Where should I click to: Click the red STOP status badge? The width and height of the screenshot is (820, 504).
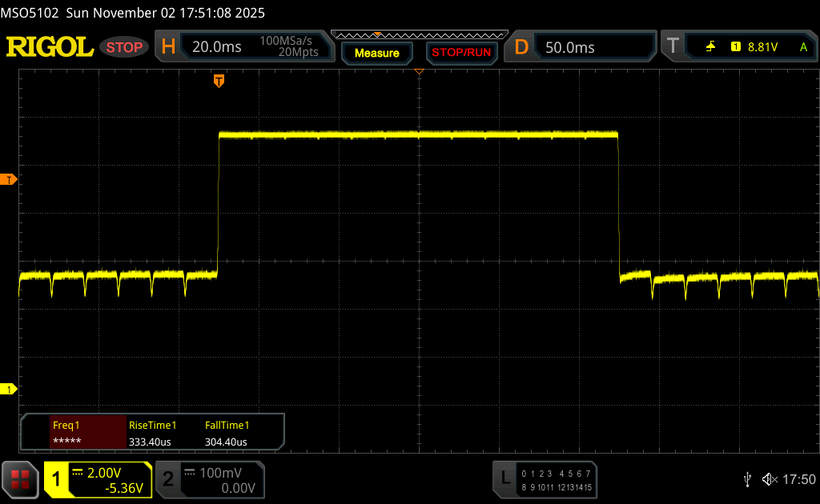(124, 47)
